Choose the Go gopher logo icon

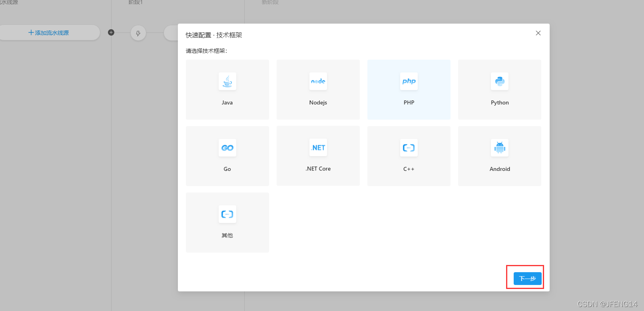click(227, 148)
